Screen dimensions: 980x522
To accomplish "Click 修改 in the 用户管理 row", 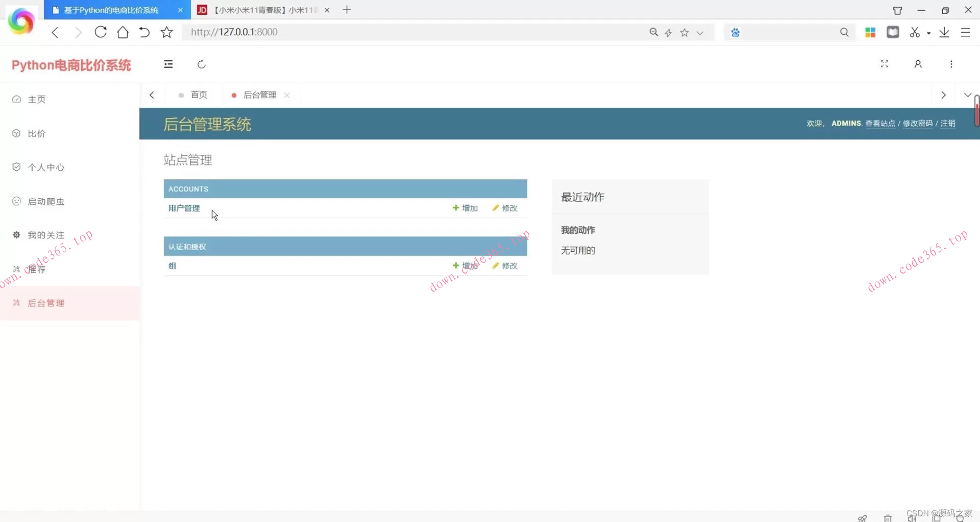I will (505, 208).
